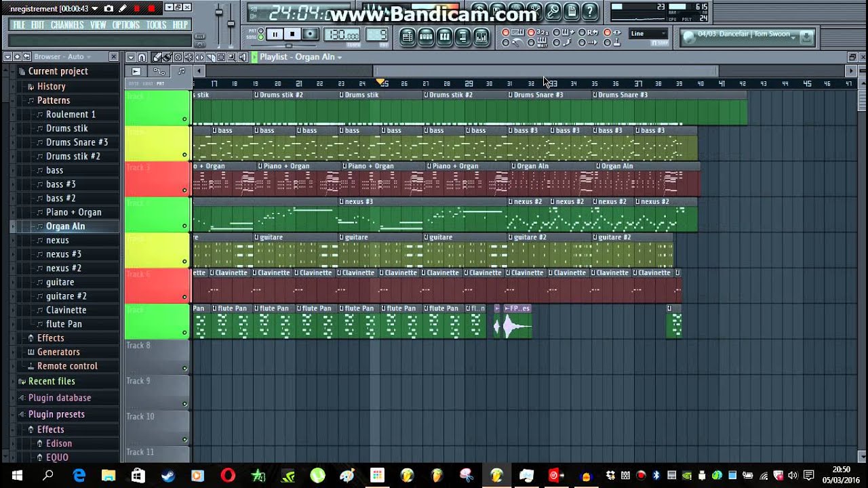Open the Step Sequencer panel button

click(427, 37)
